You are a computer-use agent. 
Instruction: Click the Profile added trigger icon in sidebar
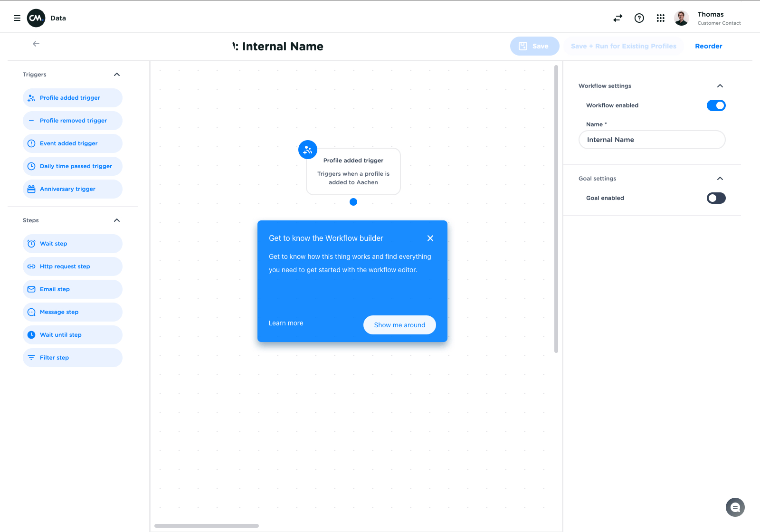click(31, 98)
